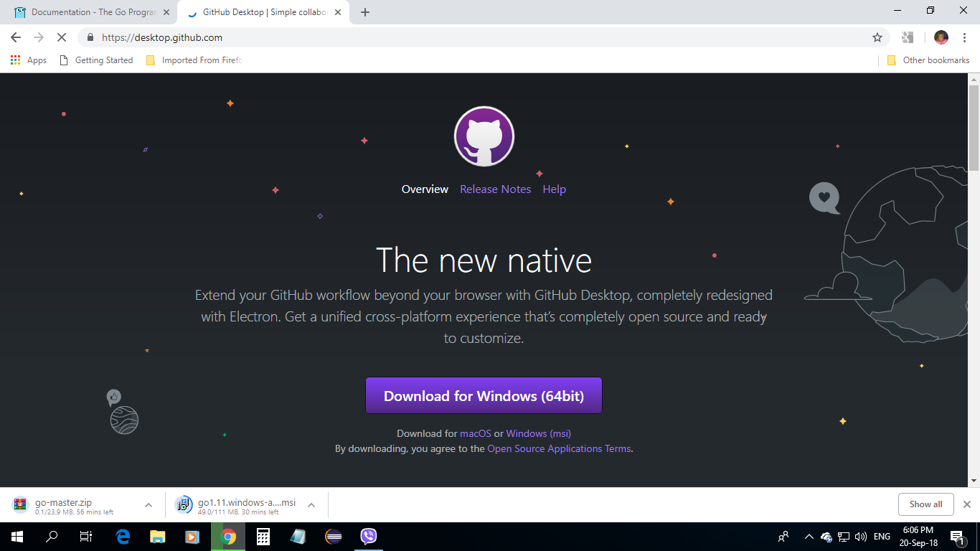Click the scrollbar down arrow
This screenshot has height=551, width=980.
coord(974,481)
